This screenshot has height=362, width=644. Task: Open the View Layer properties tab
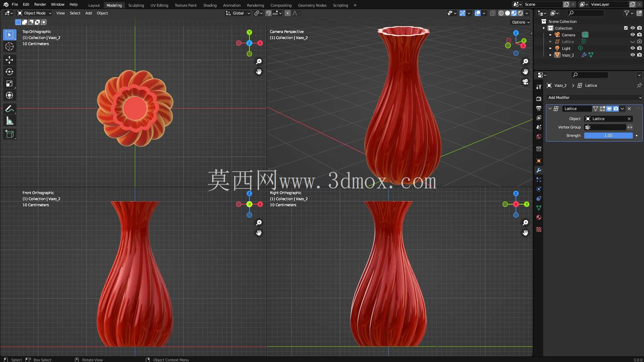pyautogui.click(x=539, y=118)
